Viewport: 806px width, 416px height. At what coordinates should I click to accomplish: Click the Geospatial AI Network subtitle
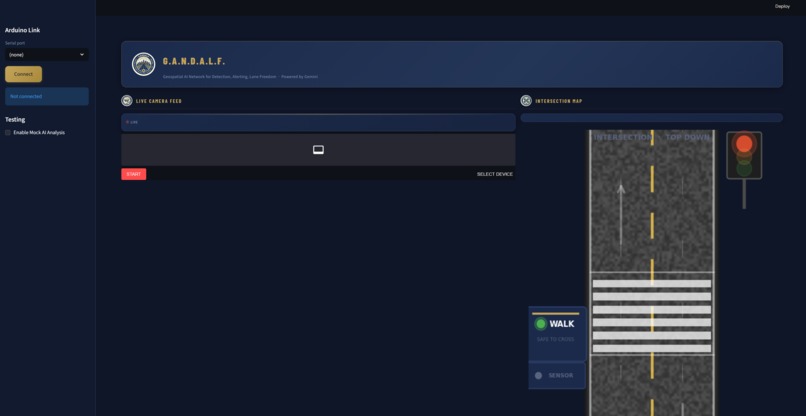point(241,77)
